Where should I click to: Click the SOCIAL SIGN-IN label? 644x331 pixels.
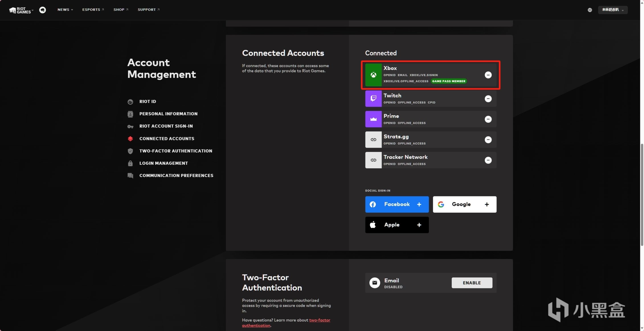click(x=378, y=191)
